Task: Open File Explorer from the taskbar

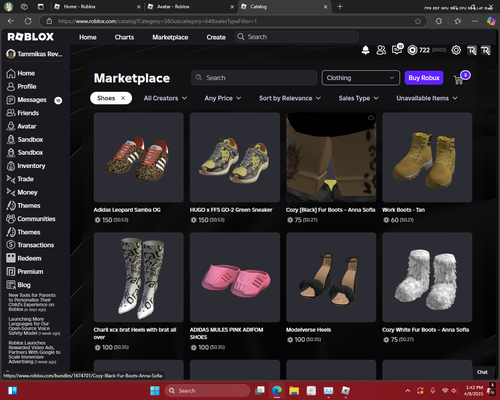Action: [294, 391]
